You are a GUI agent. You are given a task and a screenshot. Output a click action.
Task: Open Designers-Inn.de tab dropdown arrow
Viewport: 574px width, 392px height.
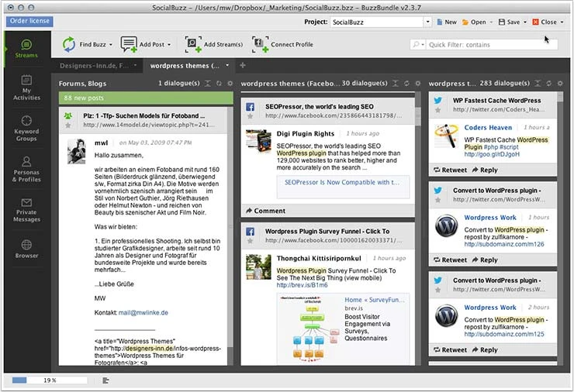tap(136, 65)
